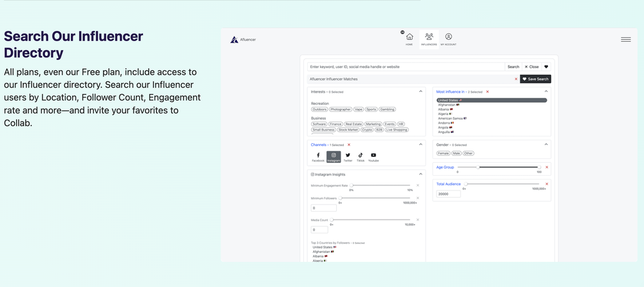
Task: Select the Facebook channel icon
Action: [x=318, y=155]
